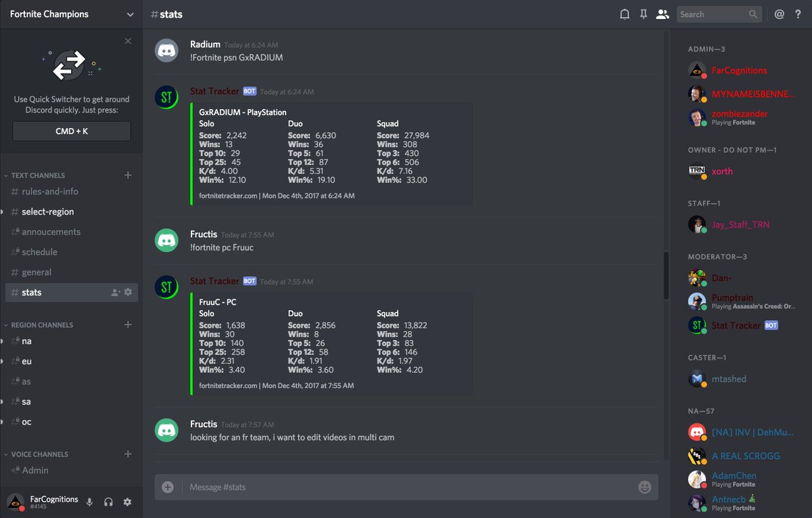Click the upload attachment plus button
Image resolution: width=812 pixels, height=518 pixels.
click(x=168, y=487)
